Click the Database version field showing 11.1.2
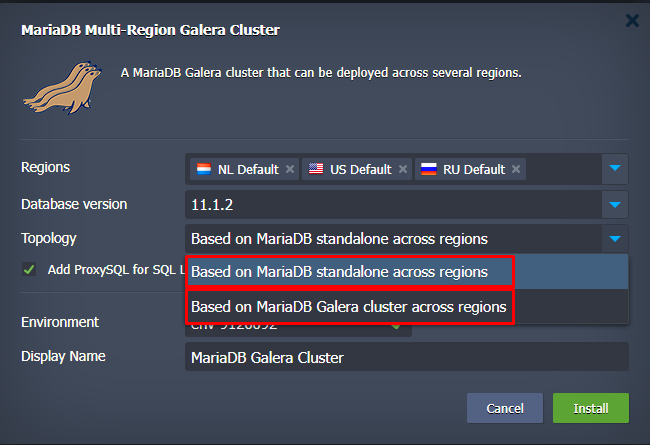 [392, 205]
